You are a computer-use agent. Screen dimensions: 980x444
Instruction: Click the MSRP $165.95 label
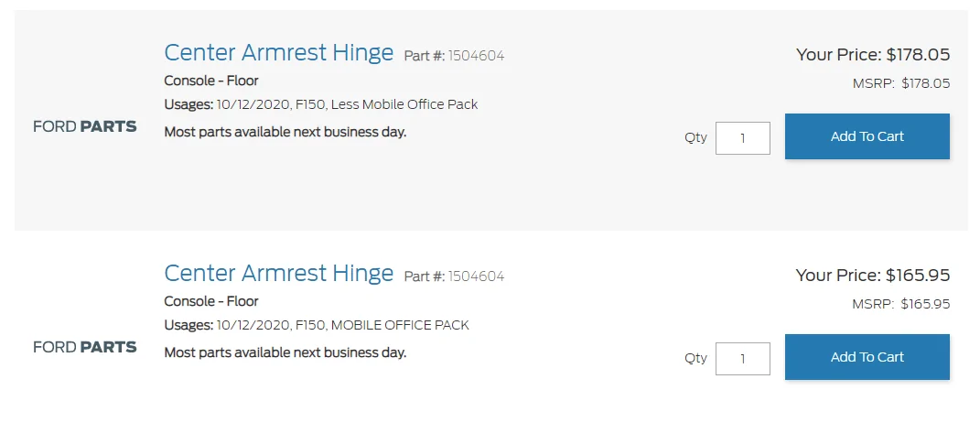[x=900, y=304]
